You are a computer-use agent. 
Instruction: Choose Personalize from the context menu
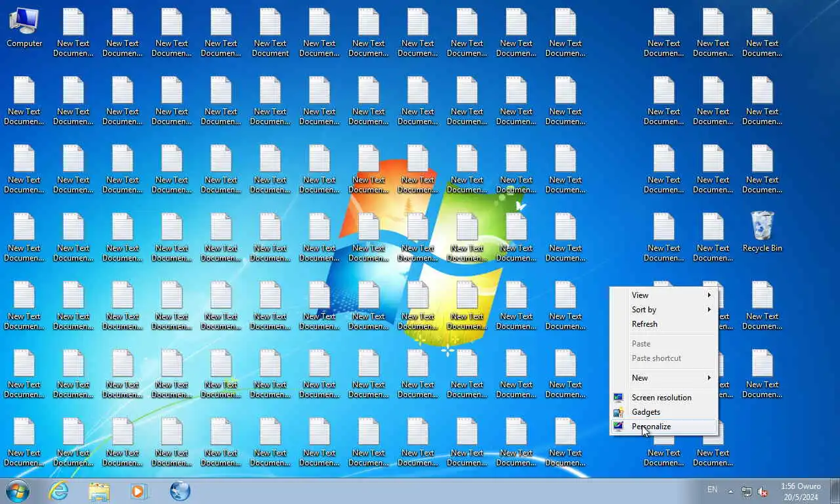pyautogui.click(x=663, y=427)
